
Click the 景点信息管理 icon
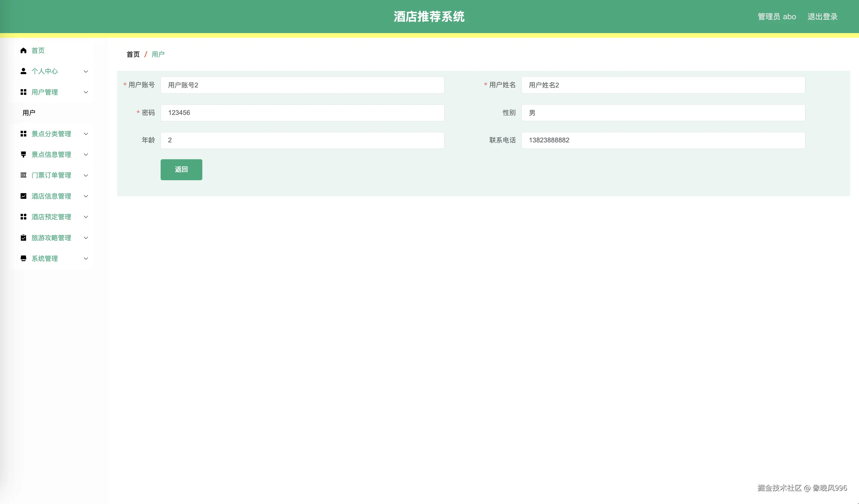[x=23, y=154]
